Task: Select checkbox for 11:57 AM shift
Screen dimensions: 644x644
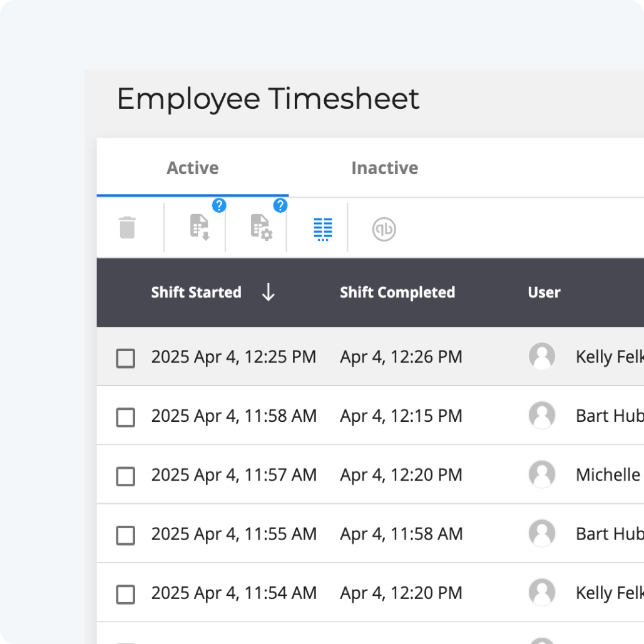Action: 125,476
